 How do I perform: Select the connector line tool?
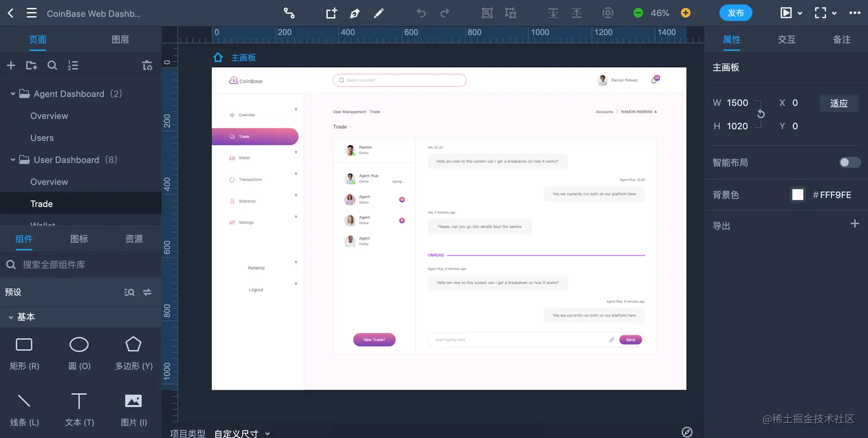click(289, 13)
